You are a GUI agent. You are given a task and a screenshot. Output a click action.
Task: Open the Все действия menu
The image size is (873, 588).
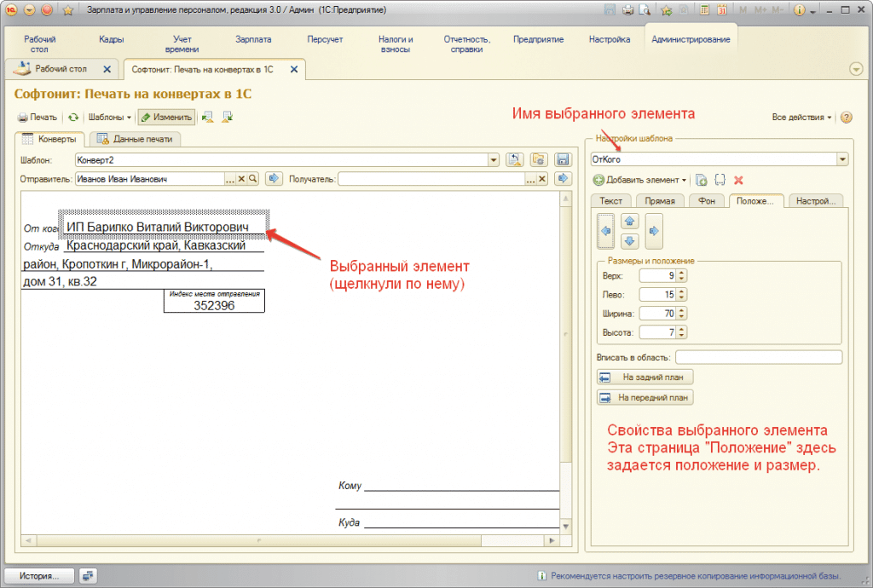(x=801, y=118)
